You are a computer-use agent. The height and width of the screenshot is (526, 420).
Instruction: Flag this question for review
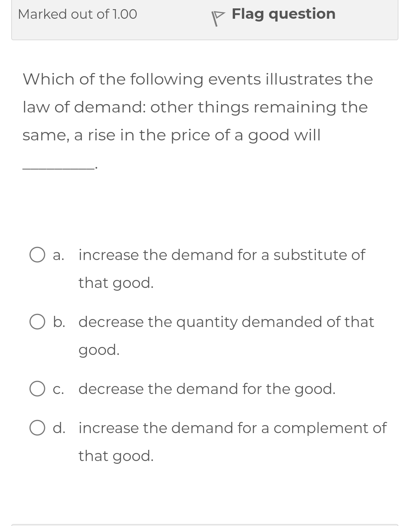283,14
